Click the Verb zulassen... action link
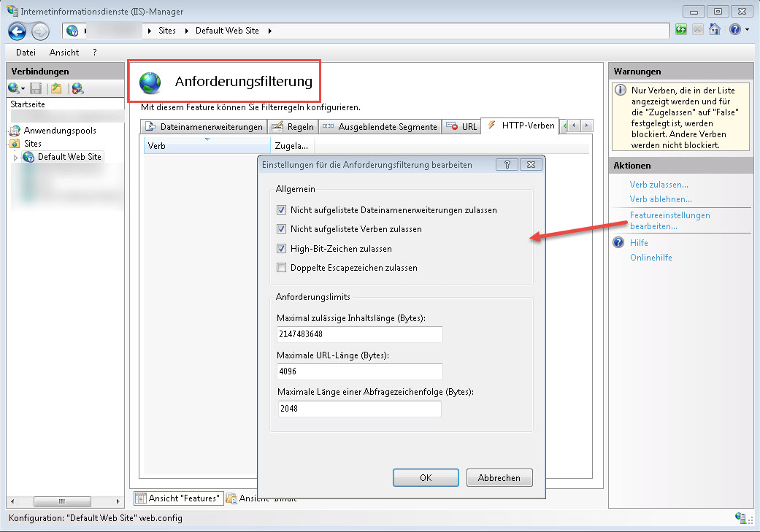 pos(659,185)
